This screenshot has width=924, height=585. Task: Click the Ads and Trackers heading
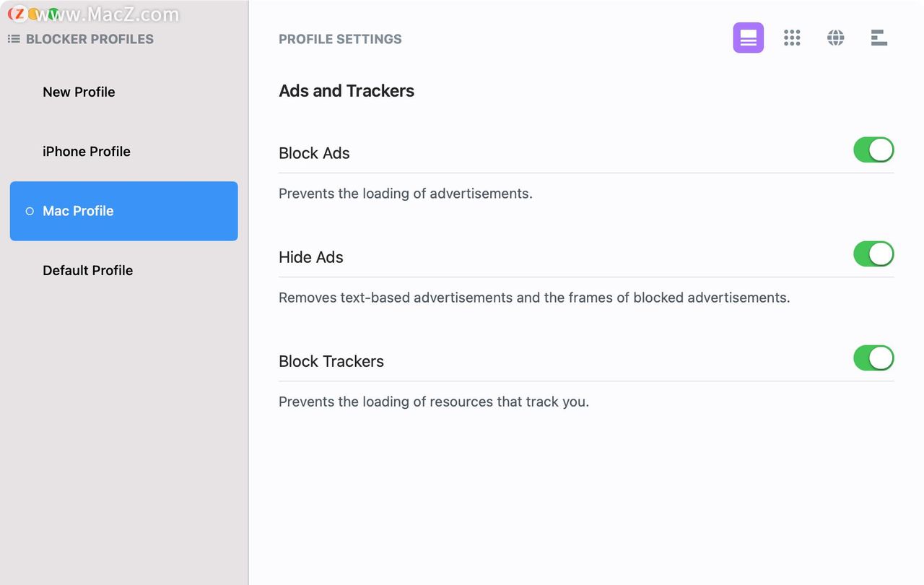click(346, 91)
